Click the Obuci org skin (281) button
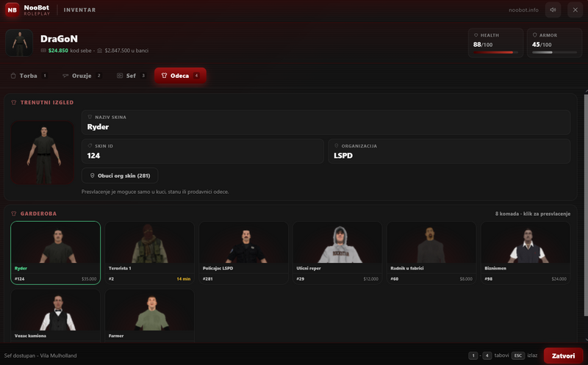 (x=120, y=176)
